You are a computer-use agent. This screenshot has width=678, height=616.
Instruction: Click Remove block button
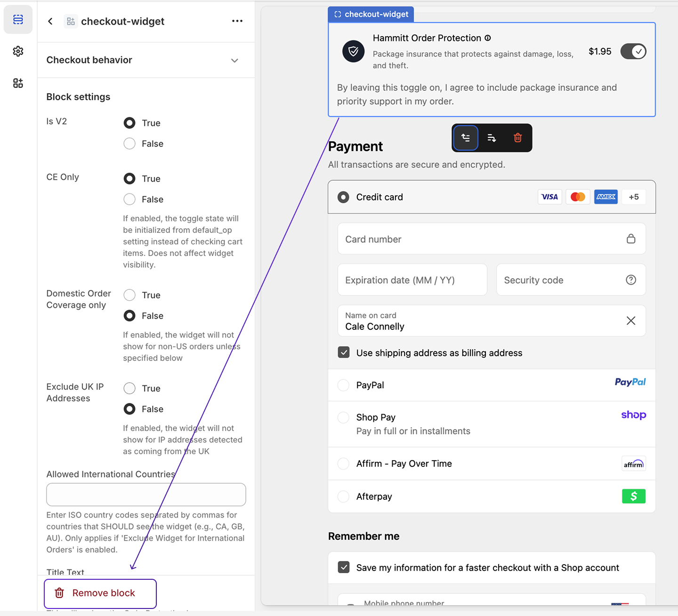[100, 593]
